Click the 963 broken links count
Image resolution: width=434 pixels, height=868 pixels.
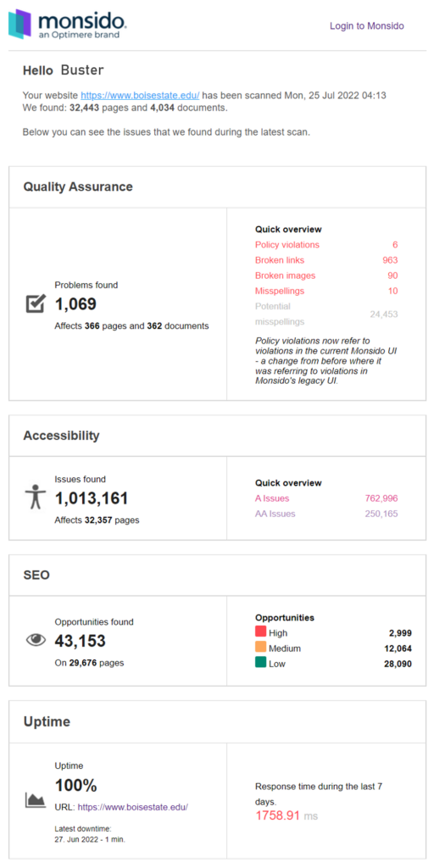pyautogui.click(x=390, y=260)
